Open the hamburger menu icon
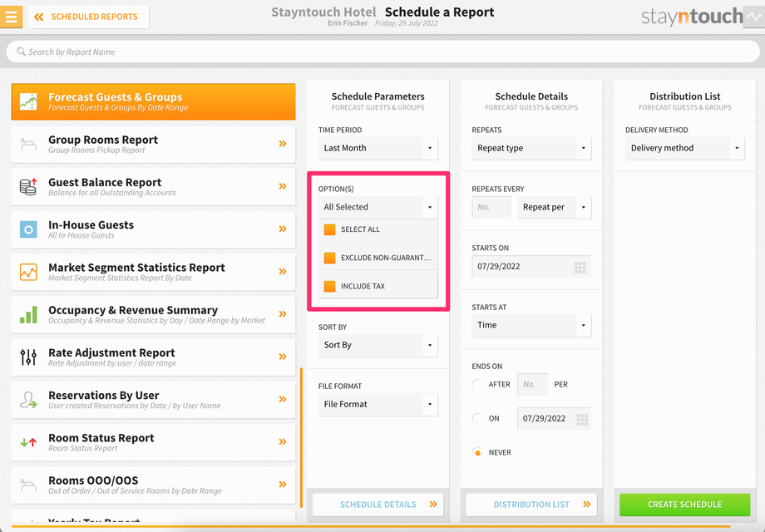Screen dimensions: 765x532 coord(11,17)
